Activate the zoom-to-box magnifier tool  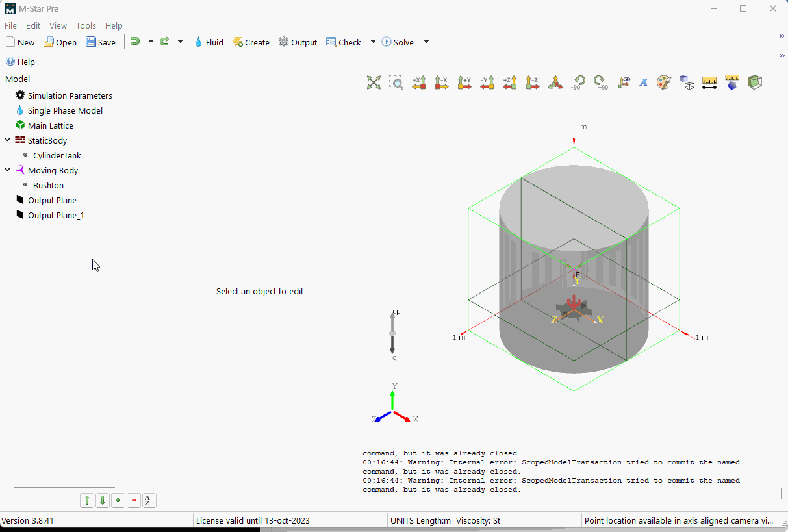tap(396, 82)
